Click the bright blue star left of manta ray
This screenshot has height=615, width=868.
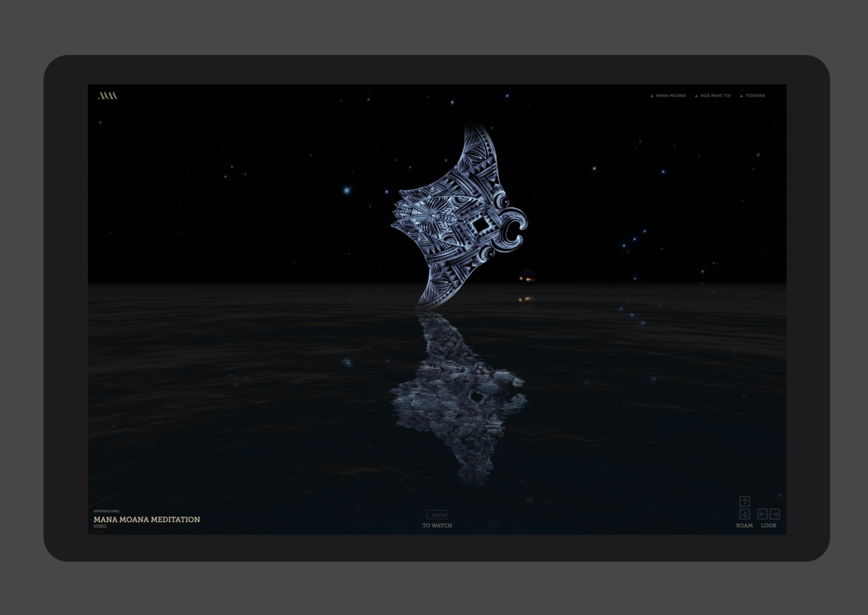[346, 191]
